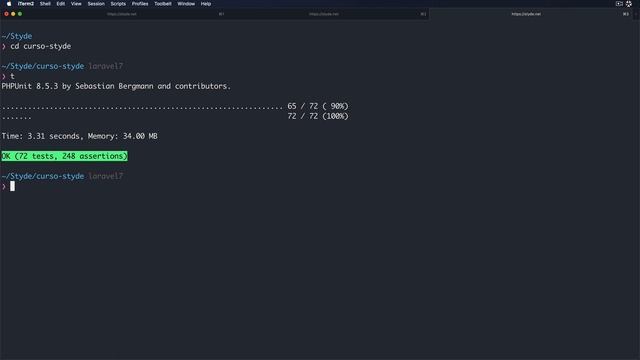This screenshot has width=640, height=360.
Task: Open the Session menu
Action: coord(96,4)
